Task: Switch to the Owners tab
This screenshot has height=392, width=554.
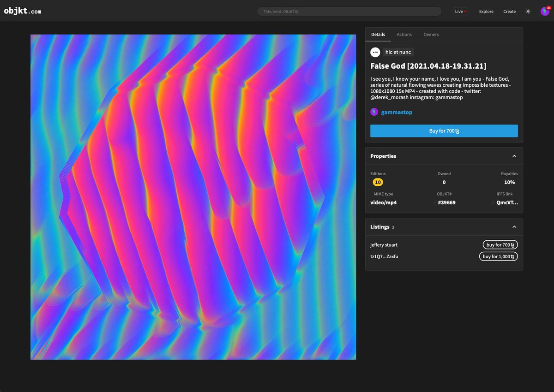Action: (431, 35)
